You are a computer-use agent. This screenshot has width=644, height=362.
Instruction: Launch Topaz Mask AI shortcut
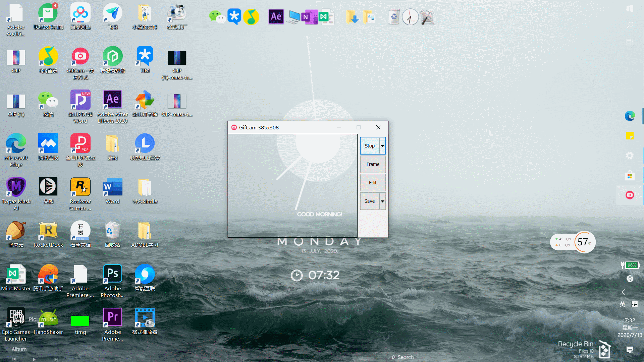point(16,194)
